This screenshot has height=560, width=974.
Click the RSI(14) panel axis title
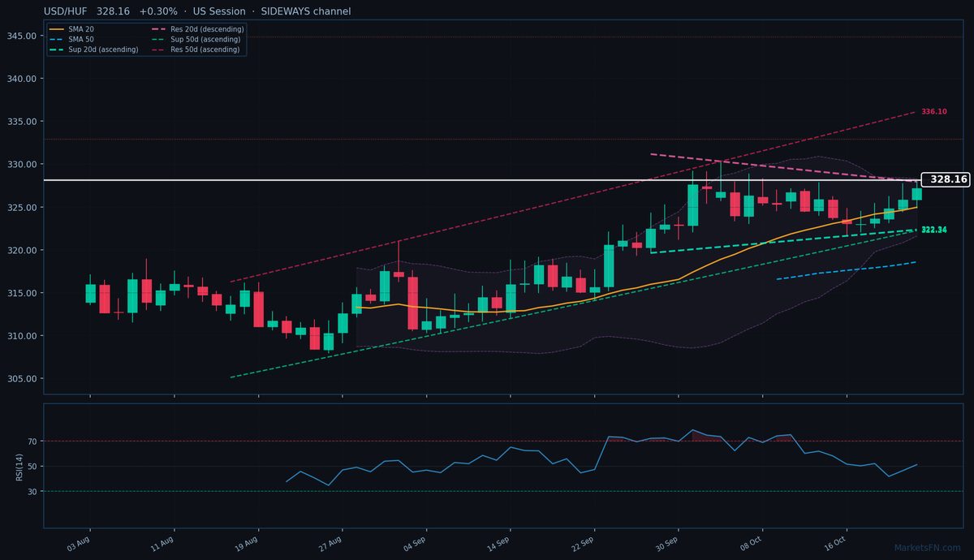18,466
